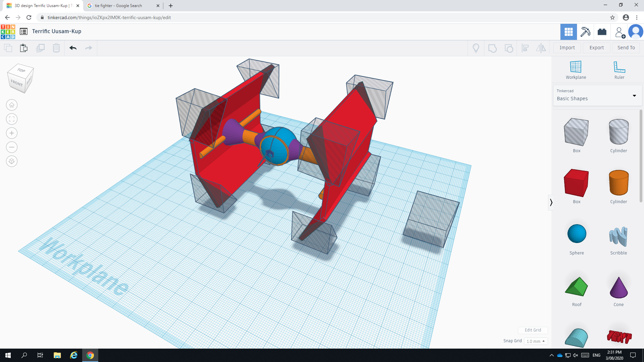Open File Explorer from the taskbar
This screenshot has height=362, width=644.
coord(57,355)
